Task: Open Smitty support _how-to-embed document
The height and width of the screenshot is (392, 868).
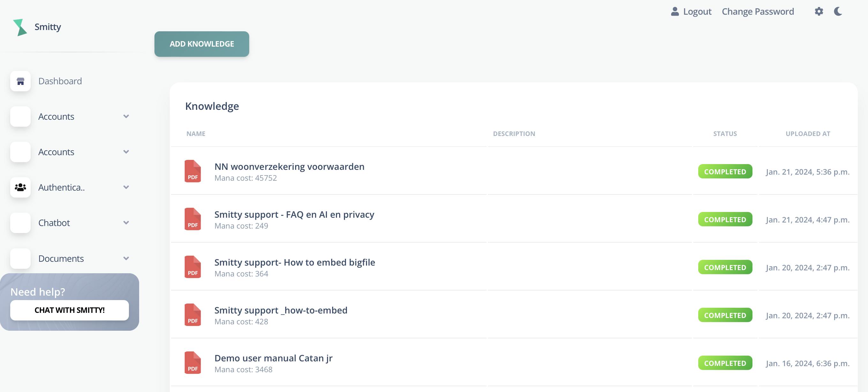Action: (x=281, y=310)
